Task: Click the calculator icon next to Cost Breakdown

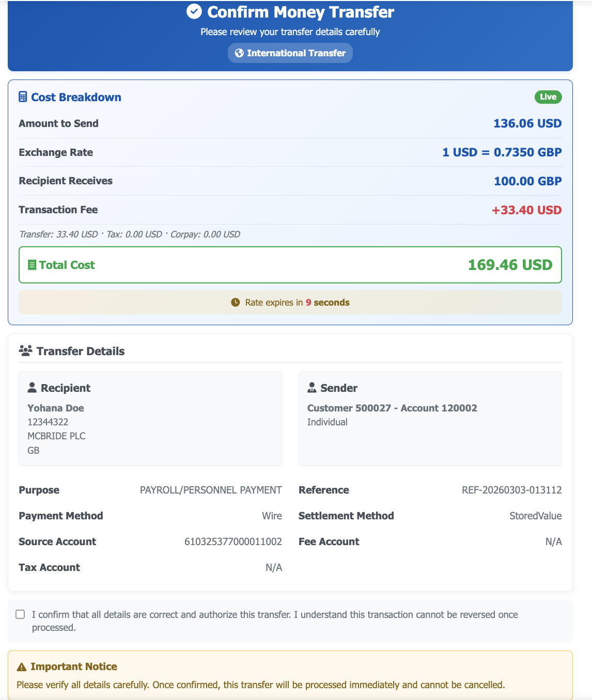Action: point(23,97)
